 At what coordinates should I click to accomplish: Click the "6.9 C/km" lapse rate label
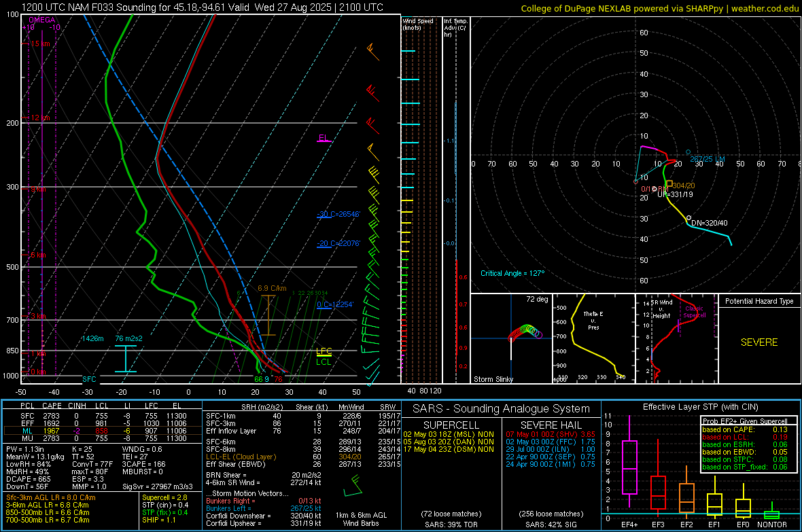272,288
